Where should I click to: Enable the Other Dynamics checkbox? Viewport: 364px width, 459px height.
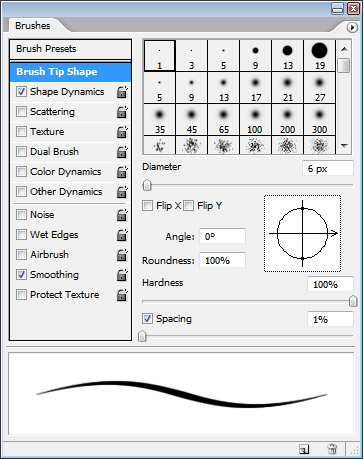point(21,192)
